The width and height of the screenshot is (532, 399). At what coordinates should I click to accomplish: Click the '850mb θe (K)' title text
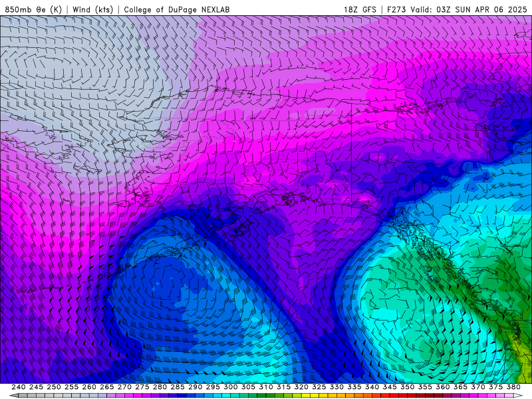[33, 9]
